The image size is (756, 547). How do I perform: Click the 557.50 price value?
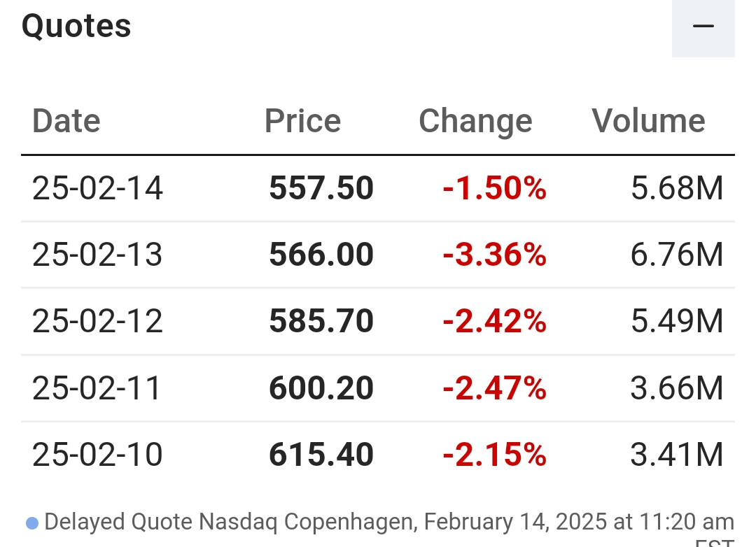click(321, 189)
